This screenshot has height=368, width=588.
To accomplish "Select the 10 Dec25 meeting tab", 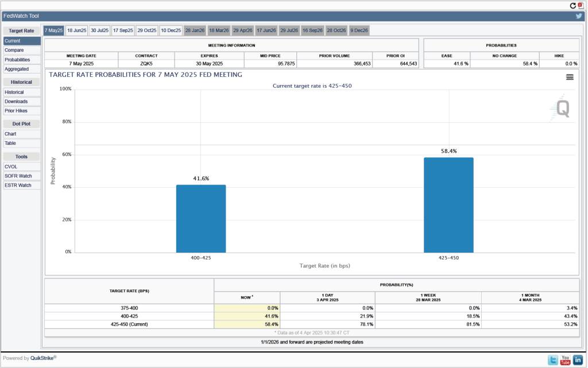I will click(171, 30).
